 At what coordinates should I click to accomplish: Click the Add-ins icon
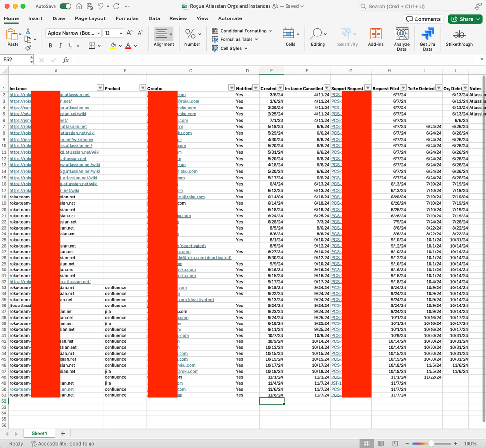tap(376, 34)
